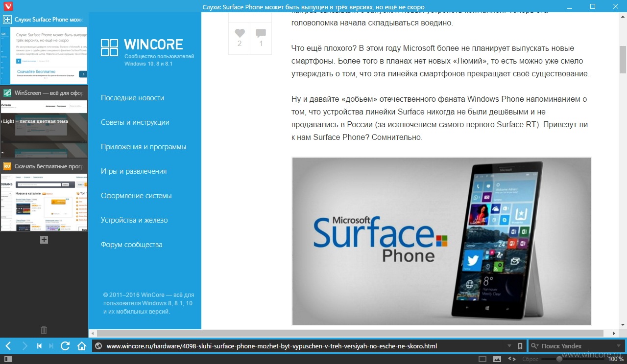This screenshot has height=364, width=627.
Task: Click the WinCore site logo
Action: pyautogui.click(x=142, y=47)
